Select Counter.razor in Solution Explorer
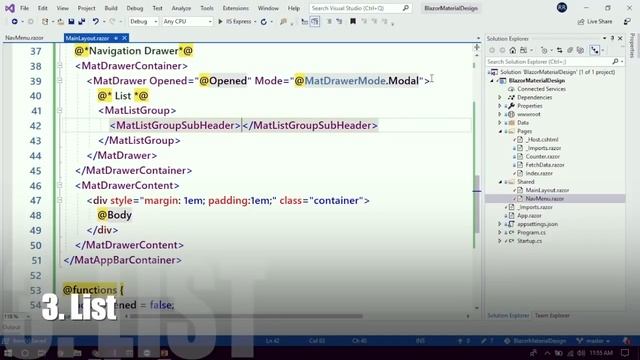Viewport: 640px width, 360px height. (542, 157)
